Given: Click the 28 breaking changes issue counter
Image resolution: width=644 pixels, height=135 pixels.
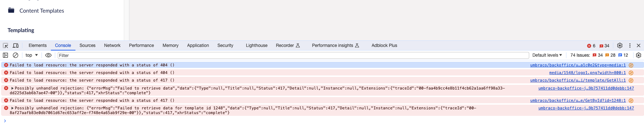Looking at the screenshot, I should pyautogui.click(x=610, y=55).
